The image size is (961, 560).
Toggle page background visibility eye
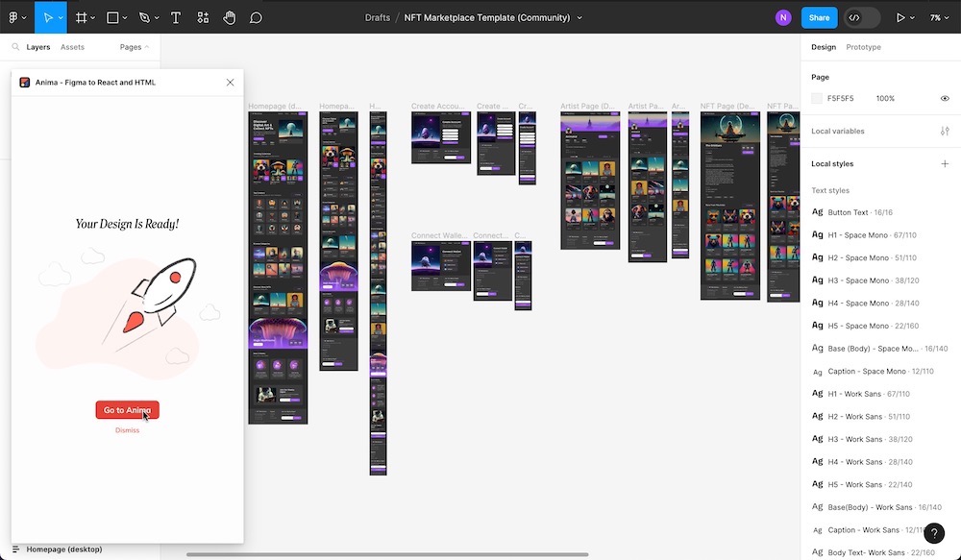click(945, 98)
